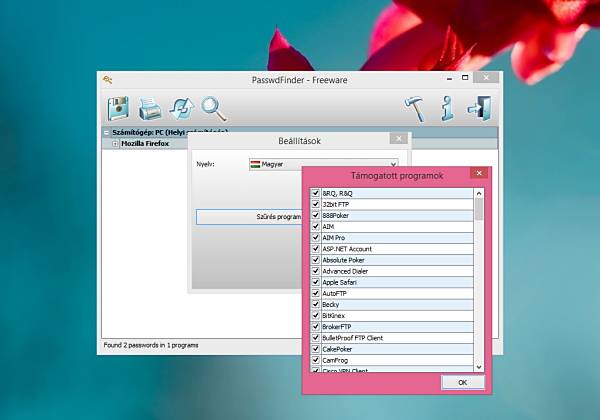Screen dimensions: 600x420
Task: Click the program list scroll-up arrow
Action: coord(479,194)
